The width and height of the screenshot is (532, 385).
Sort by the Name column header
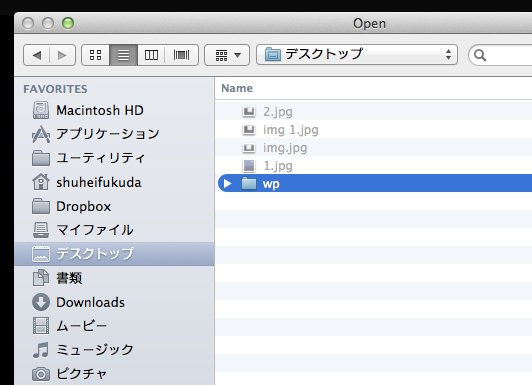(237, 88)
